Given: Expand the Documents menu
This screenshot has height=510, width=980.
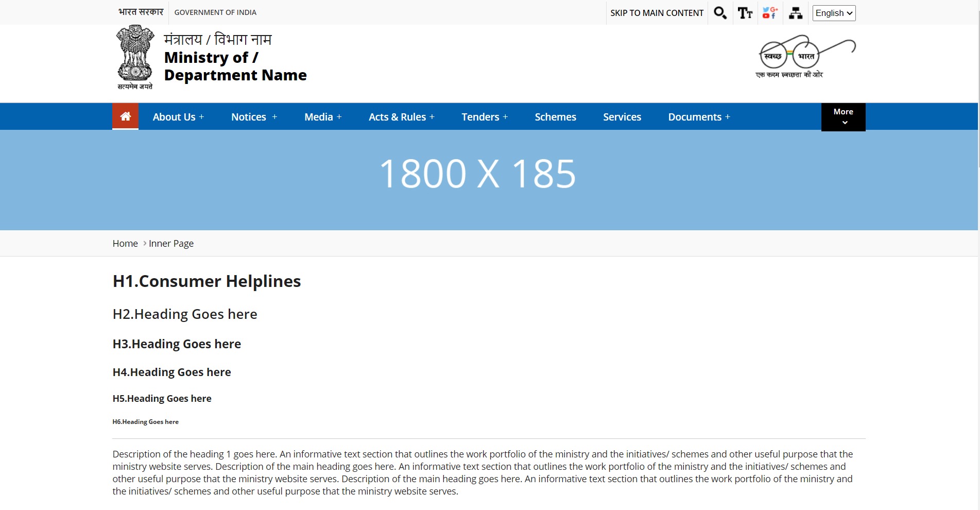Looking at the screenshot, I should 699,117.
